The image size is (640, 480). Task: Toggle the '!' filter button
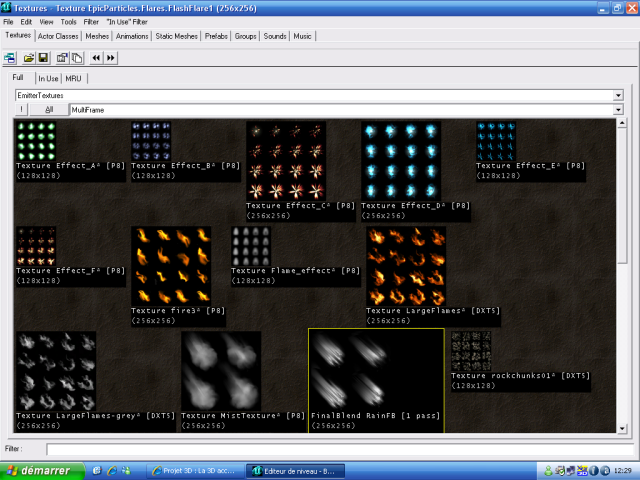point(20,109)
